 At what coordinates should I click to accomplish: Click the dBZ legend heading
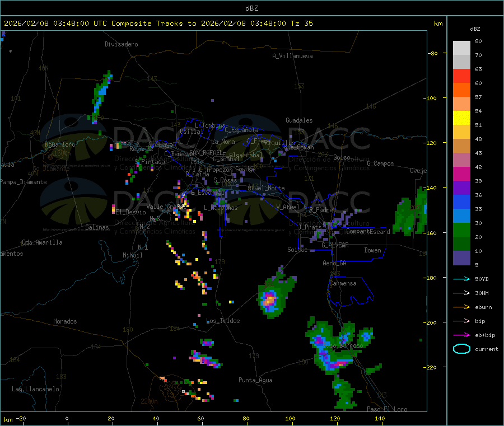point(475,29)
